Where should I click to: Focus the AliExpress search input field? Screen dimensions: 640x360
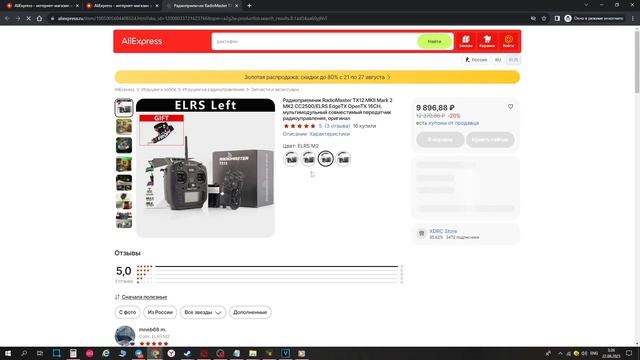314,42
